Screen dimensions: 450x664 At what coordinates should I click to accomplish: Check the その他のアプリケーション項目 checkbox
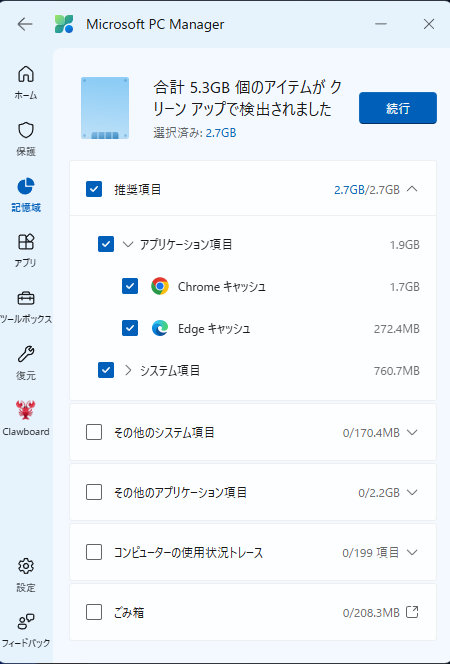click(94, 492)
